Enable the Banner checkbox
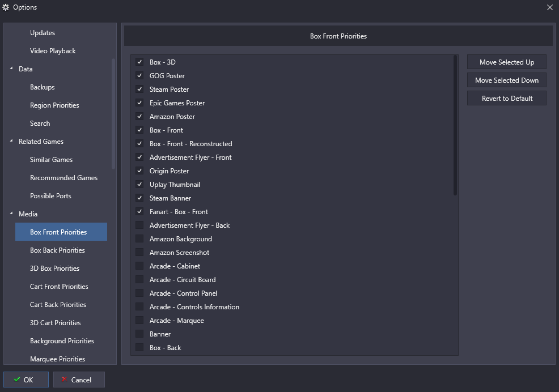 pyautogui.click(x=139, y=334)
